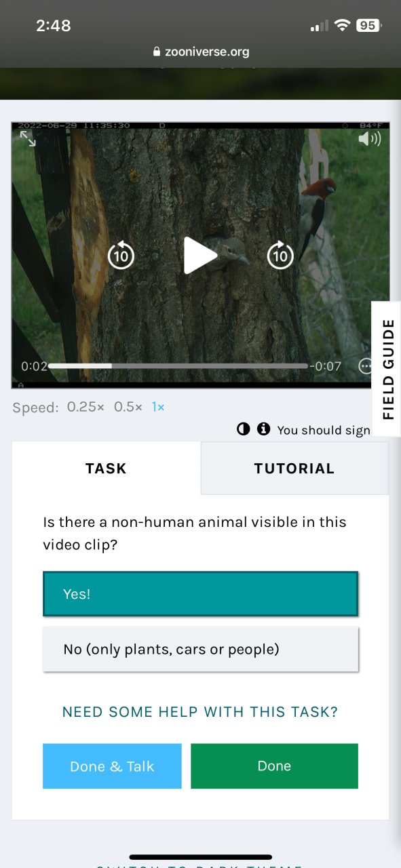Tap the lock icon beside zooniverse.org
The width and height of the screenshot is (401, 868).
pos(157,52)
